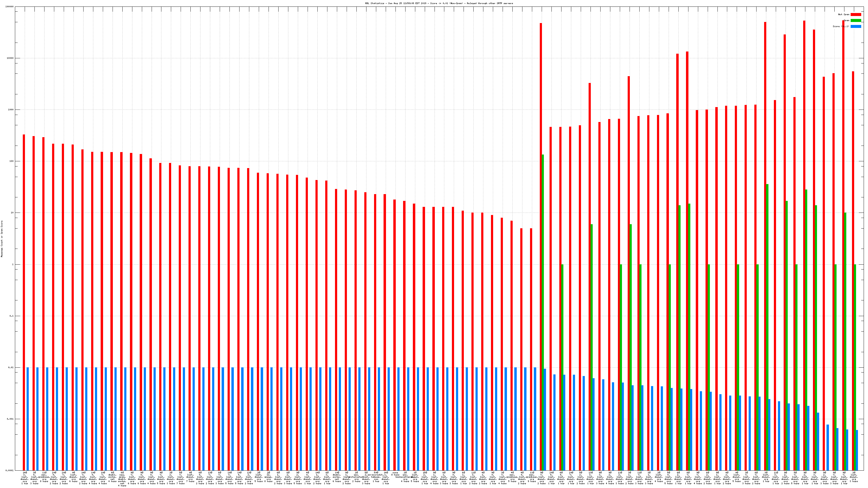Click the 'new.spam.dnsbl.sorbs.net 4 hops' x-axis label
The image size is (868, 488).
122,479
